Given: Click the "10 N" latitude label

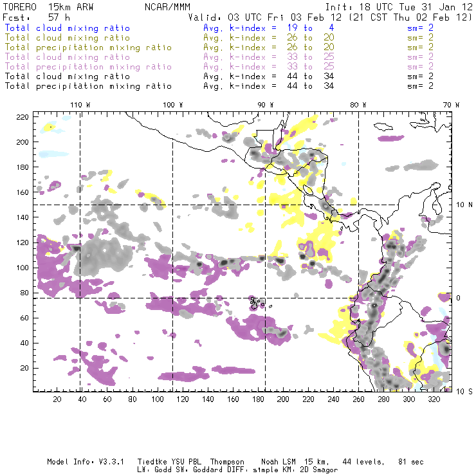Looking at the screenshot, I should pos(464,205).
